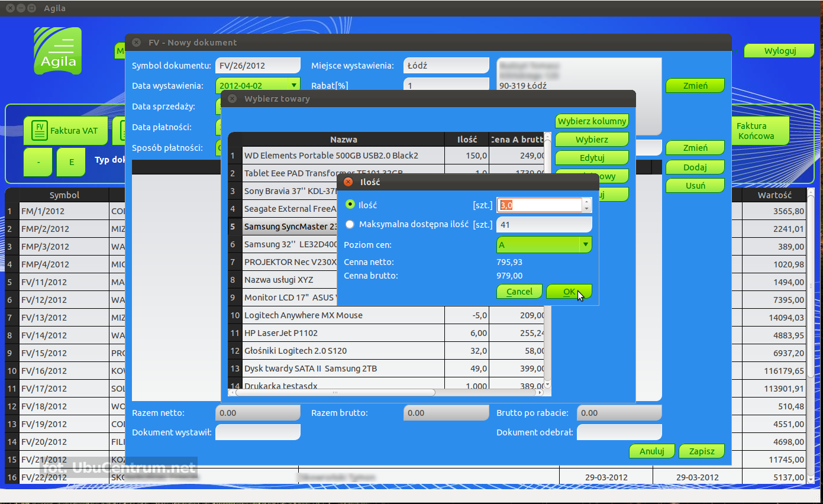Click the Cena A brutto column header

pos(517,140)
